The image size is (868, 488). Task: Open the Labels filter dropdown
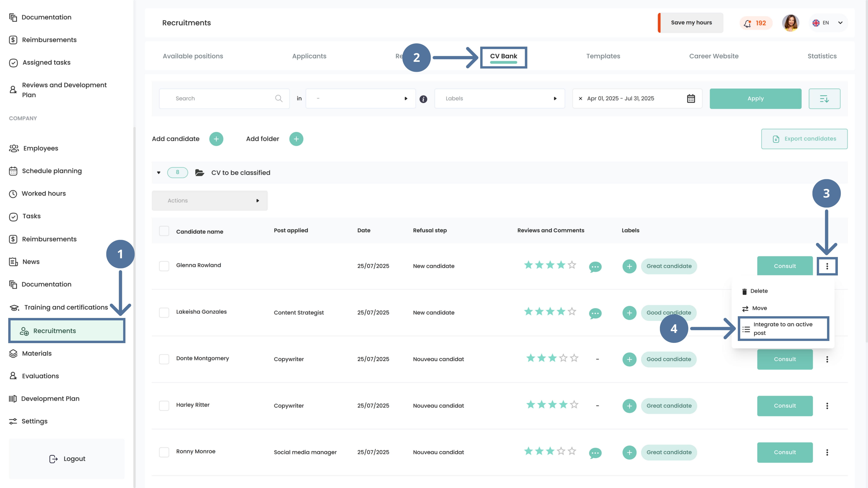pos(499,98)
